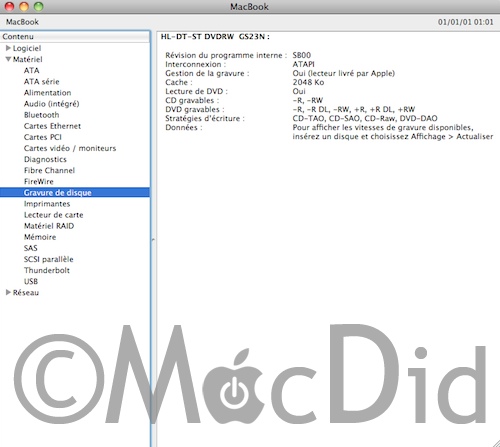Screen dimensions: 500x447
Task: Show Audio (intégré) details
Action: click(x=52, y=104)
